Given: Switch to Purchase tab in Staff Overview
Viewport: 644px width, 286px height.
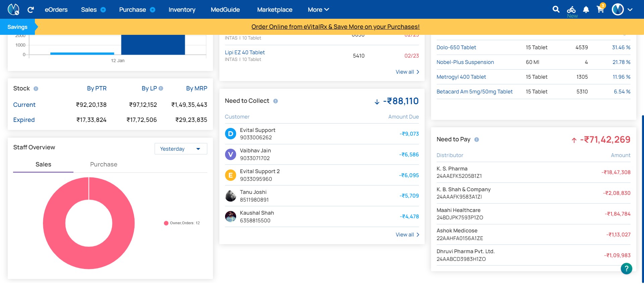Looking at the screenshot, I should pyautogui.click(x=104, y=164).
